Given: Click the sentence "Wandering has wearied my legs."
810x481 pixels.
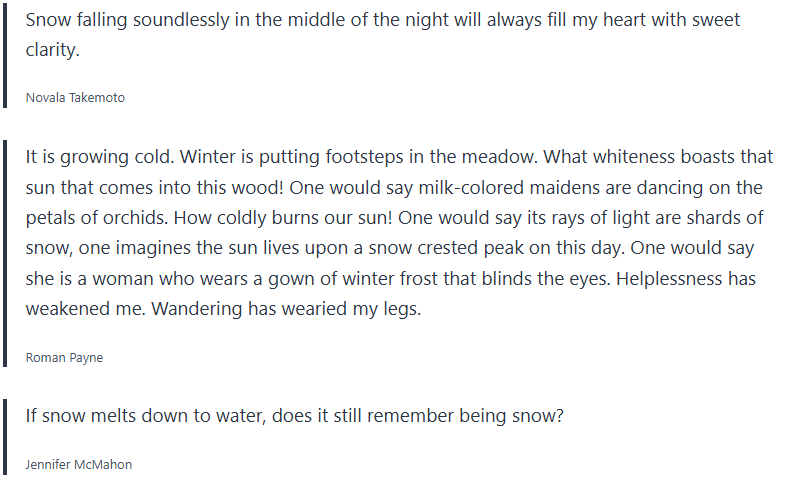Looking at the screenshot, I should (x=287, y=308).
